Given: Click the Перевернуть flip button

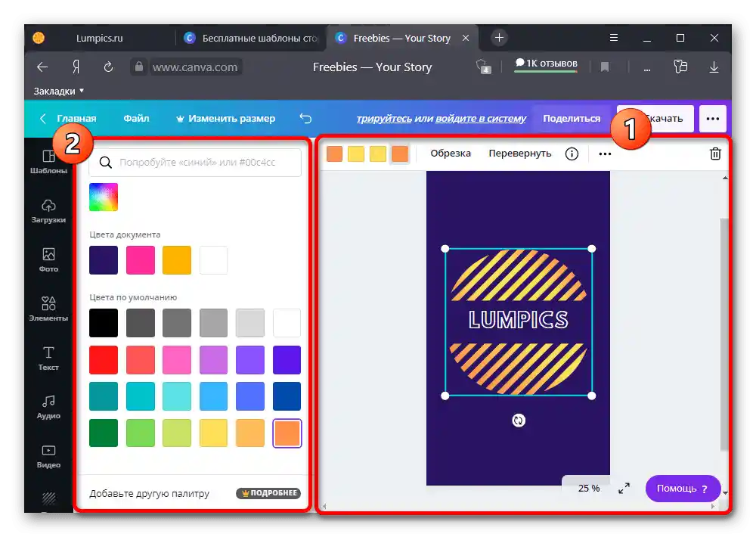Looking at the screenshot, I should (520, 154).
